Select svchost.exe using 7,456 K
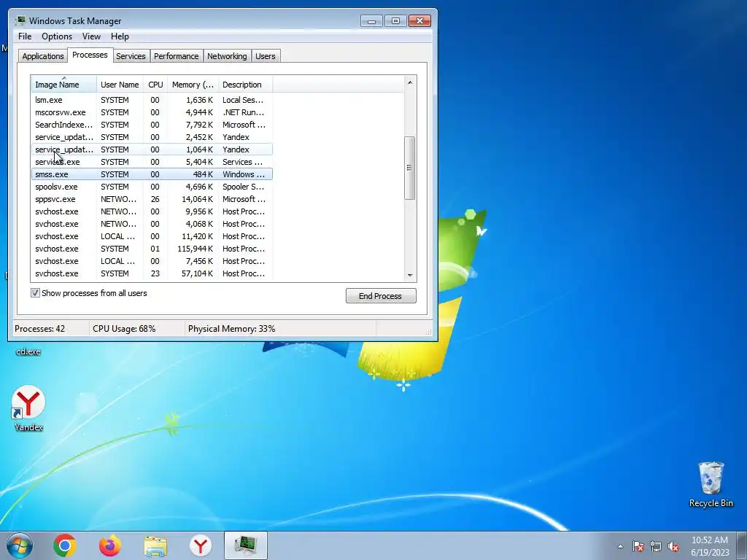This screenshot has height=560, width=747. coord(152,261)
